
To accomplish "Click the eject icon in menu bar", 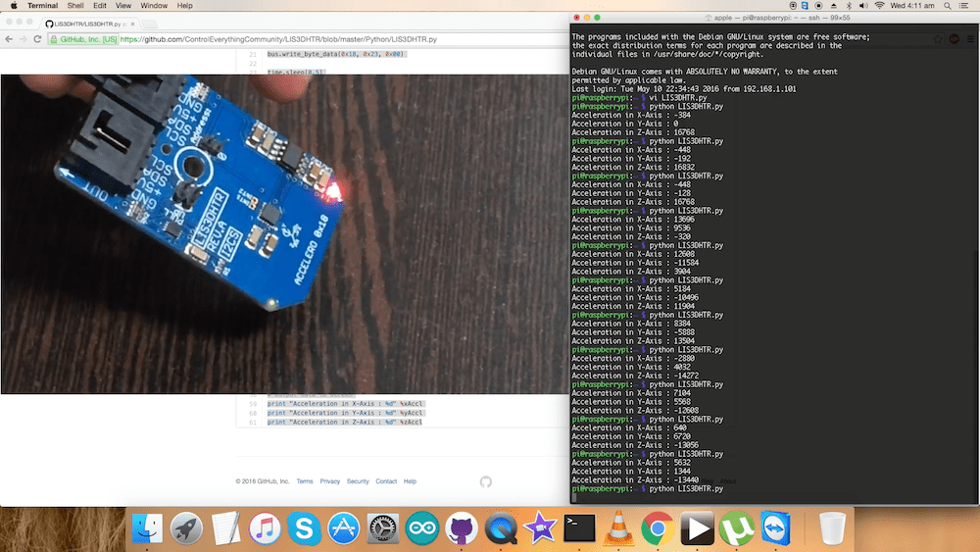I will (x=834, y=6).
